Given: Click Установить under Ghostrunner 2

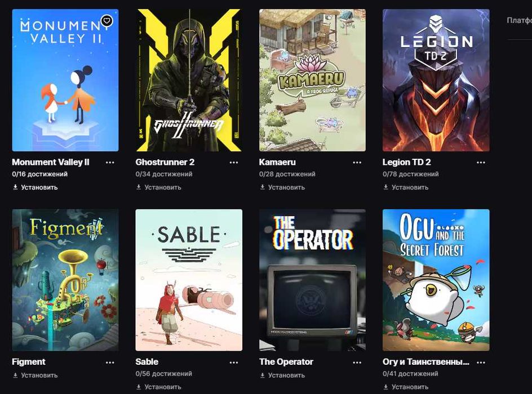Looking at the screenshot, I should coord(159,187).
